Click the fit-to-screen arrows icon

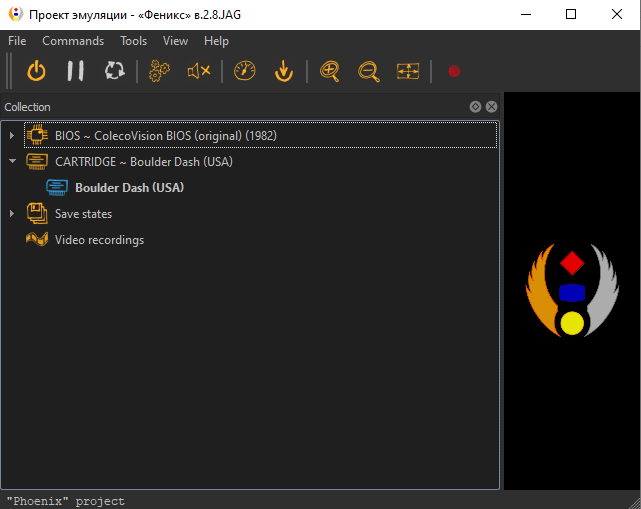pyautogui.click(x=408, y=71)
